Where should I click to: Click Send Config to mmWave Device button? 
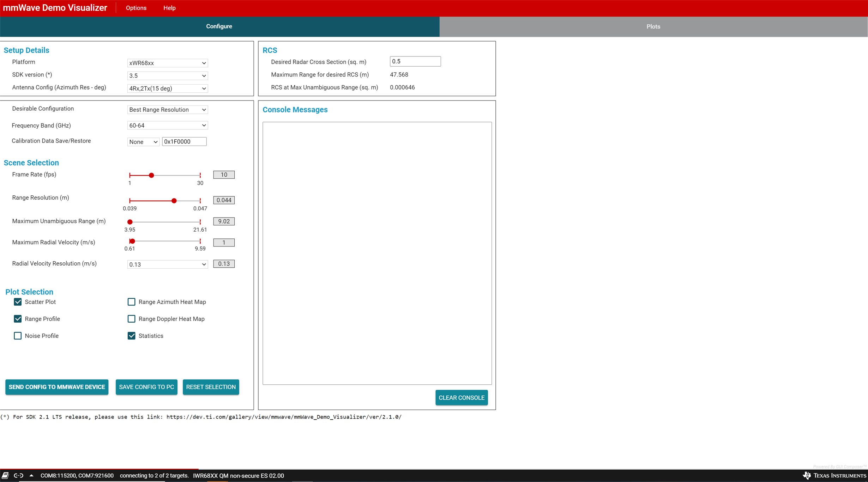[57, 387]
